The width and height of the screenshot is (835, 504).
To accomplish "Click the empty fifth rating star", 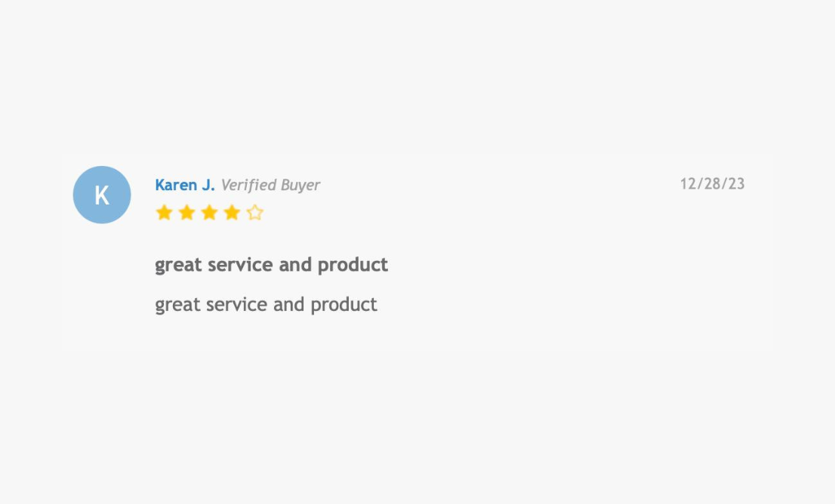I will click(x=255, y=213).
